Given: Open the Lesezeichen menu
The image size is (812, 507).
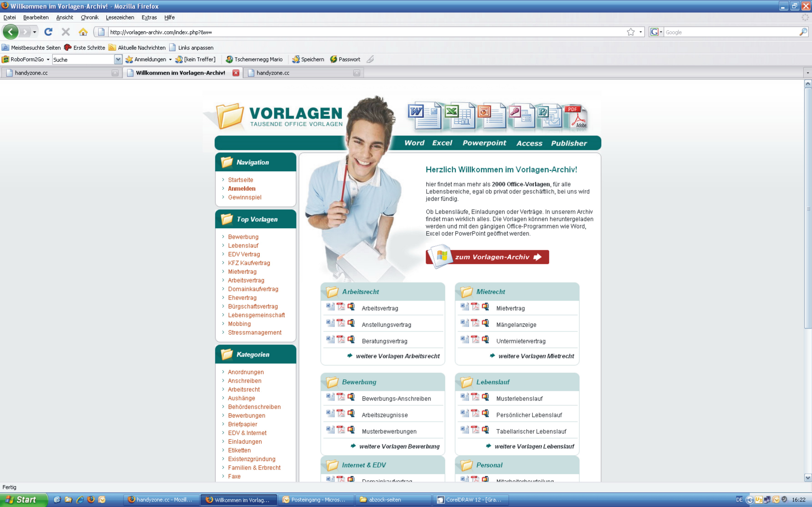Looking at the screenshot, I should coord(120,17).
